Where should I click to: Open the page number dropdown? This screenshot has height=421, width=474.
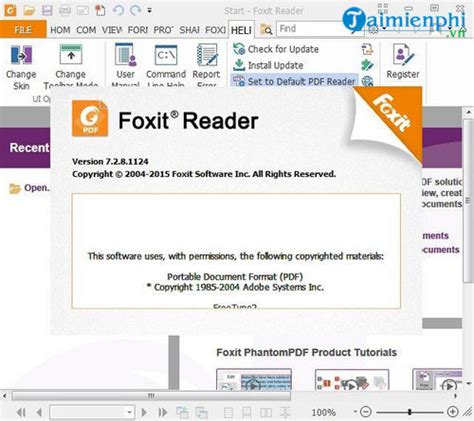pyautogui.click(x=129, y=413)
